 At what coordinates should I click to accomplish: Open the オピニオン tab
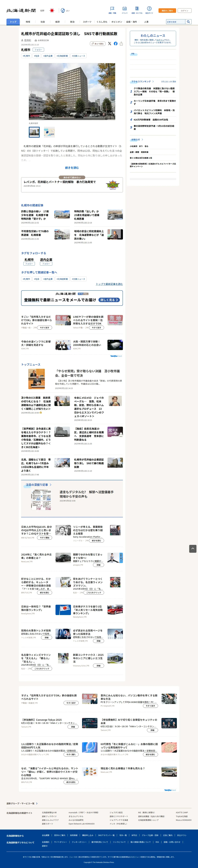(117, 22)
